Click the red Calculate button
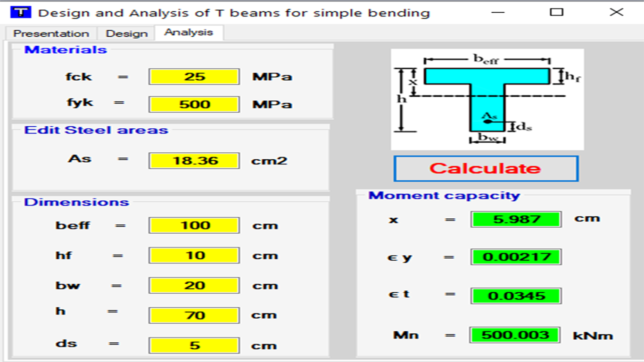Viewport: 644px width, 362px height. pyautogui.click(x=486, y=168)
